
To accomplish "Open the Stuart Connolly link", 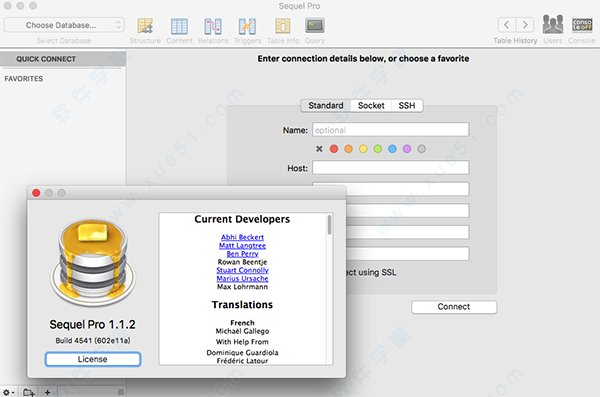I will tap(242, 270).
